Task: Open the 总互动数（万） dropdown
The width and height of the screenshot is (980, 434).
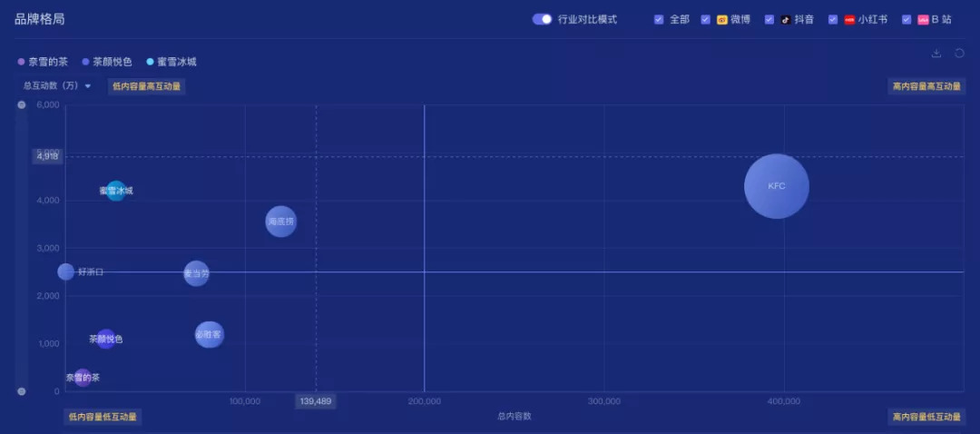Action: click(58, 86)
